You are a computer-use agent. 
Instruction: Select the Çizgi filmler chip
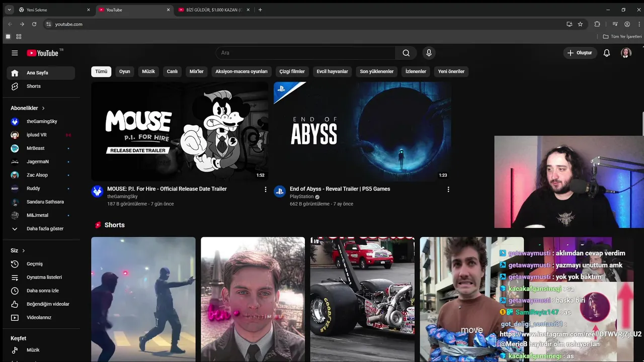point(292,71)
